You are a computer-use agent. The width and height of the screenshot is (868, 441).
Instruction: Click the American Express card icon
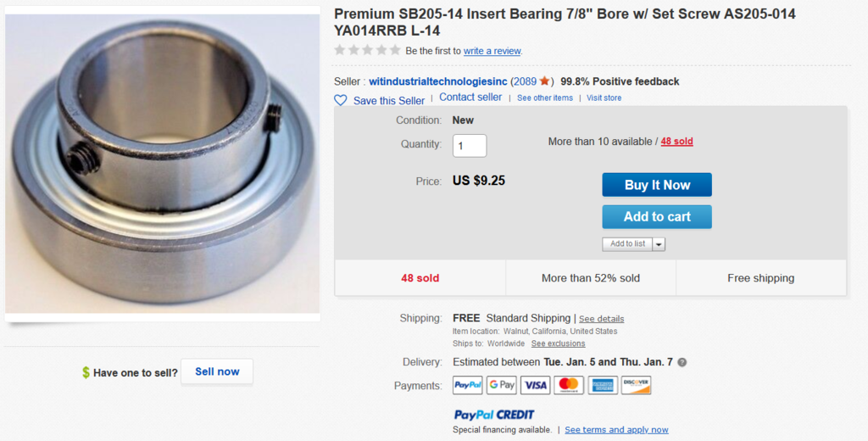point(602,385)
